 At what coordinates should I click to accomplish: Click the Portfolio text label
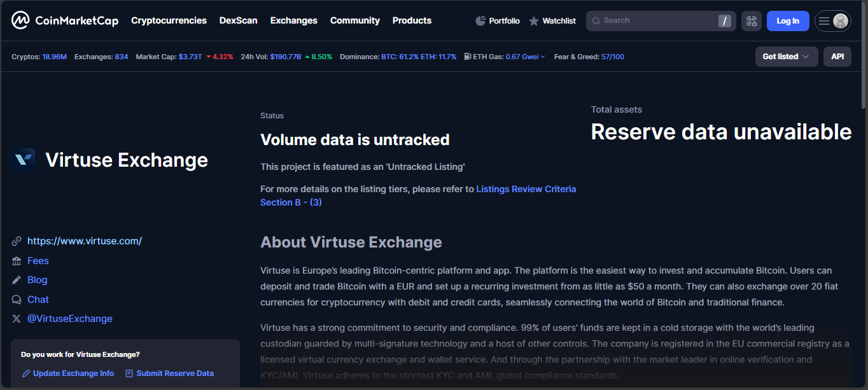(504, 21)
